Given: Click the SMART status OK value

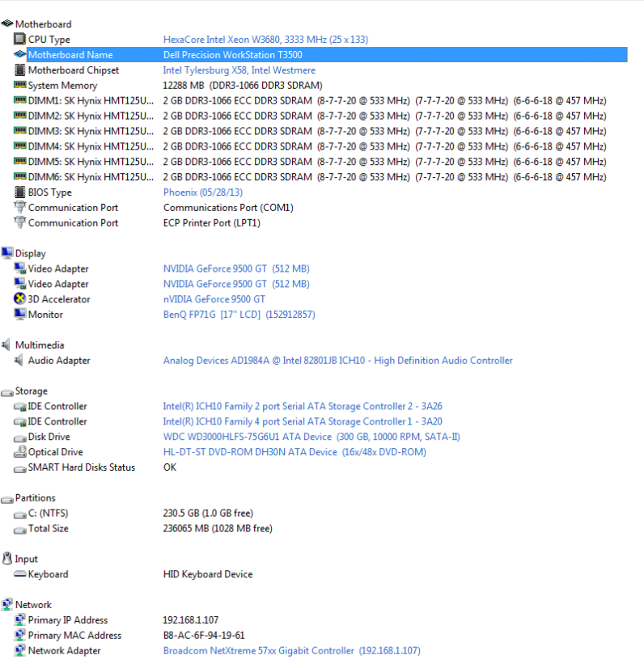Looking at the screenshot, I should pos(170,467).
